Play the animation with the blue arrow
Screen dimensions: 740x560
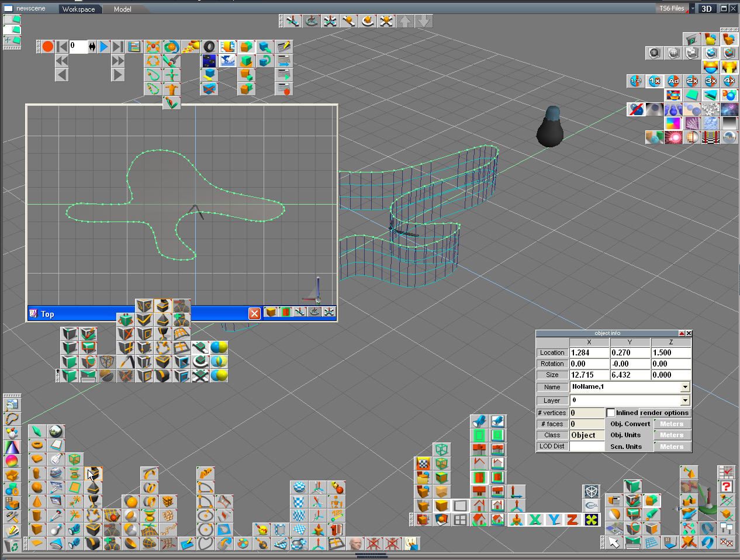click(x=104, y=47)
